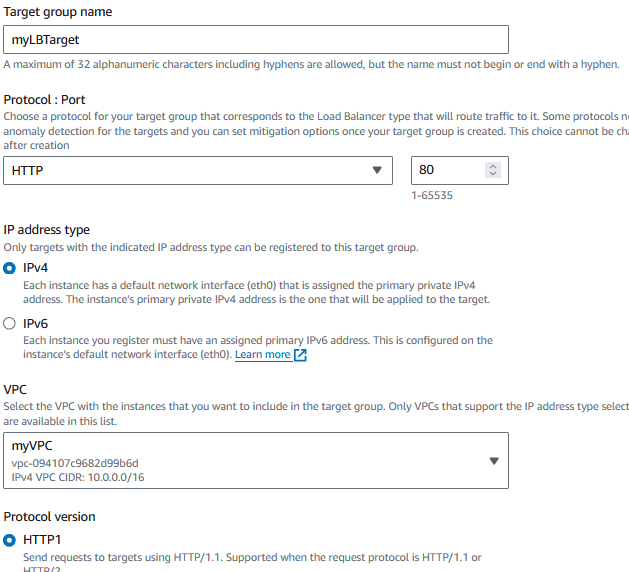The image size is (629, 572).
Task: Click the VPC dropdown arrow icon
Action: pyautogui.click(x=494, y=461)
